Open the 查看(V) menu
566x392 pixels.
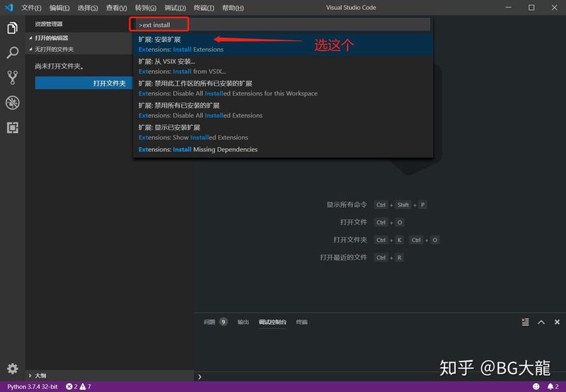[x=116, y=8]
